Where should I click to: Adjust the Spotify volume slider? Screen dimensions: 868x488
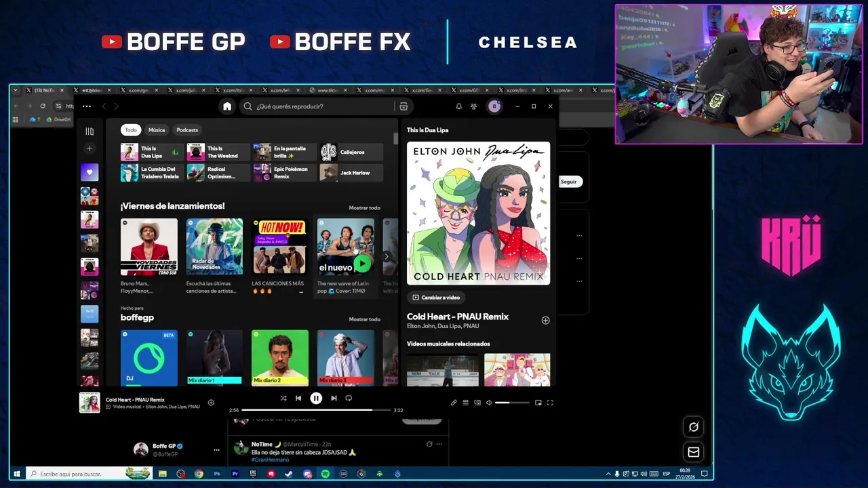pyautogui.click(x=512, y=403)
